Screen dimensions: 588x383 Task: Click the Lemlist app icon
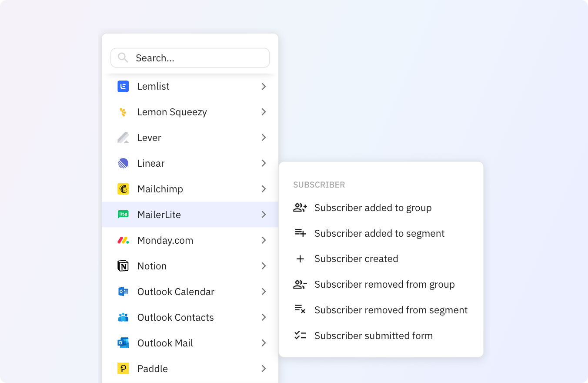tap(123, 86)
